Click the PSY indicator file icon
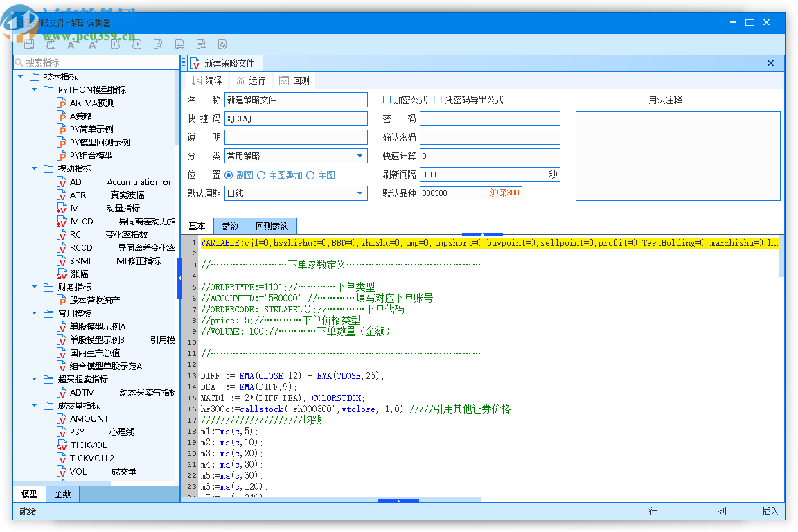798x532 pixels. (x=62, y=432)
